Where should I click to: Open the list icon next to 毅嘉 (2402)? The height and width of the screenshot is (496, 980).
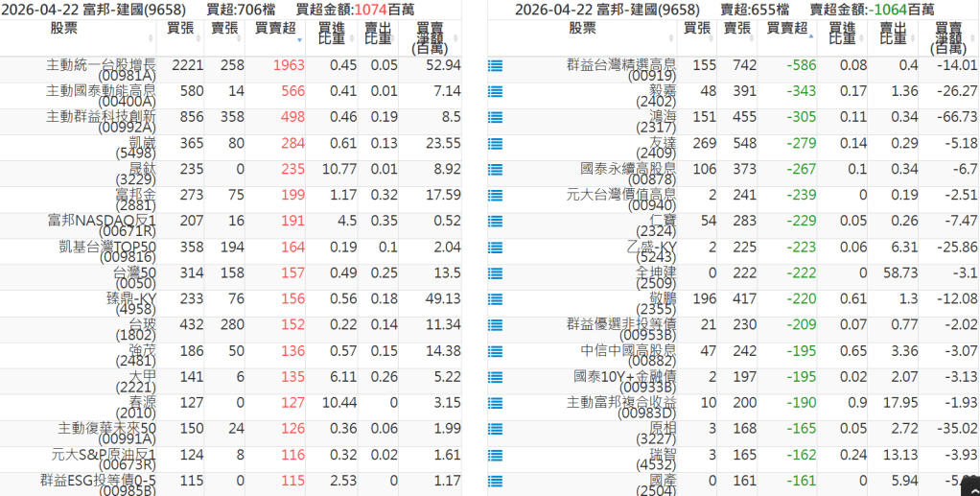click(x=495, y=92)
